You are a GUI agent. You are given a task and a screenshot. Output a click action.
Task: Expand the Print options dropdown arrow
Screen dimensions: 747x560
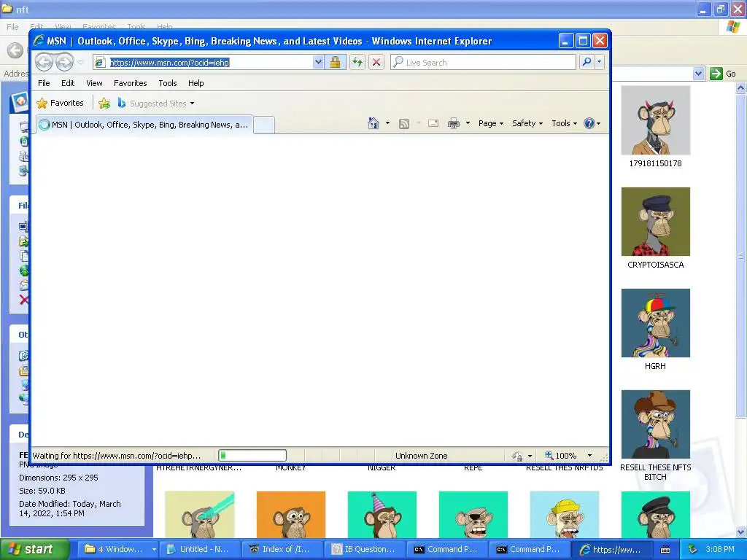[x=468, y=123]
